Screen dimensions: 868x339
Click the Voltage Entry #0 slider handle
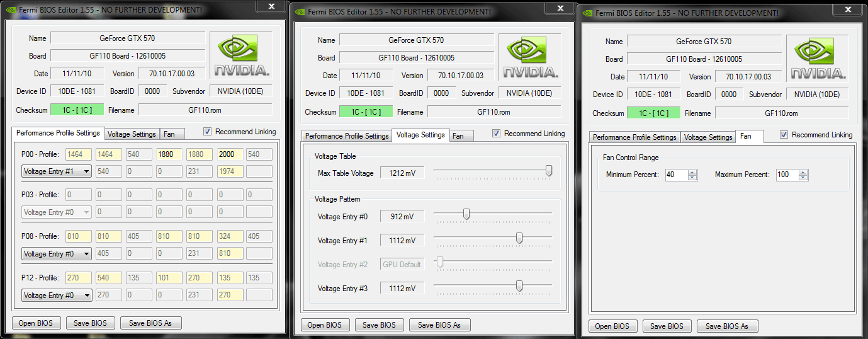point(466,214)
